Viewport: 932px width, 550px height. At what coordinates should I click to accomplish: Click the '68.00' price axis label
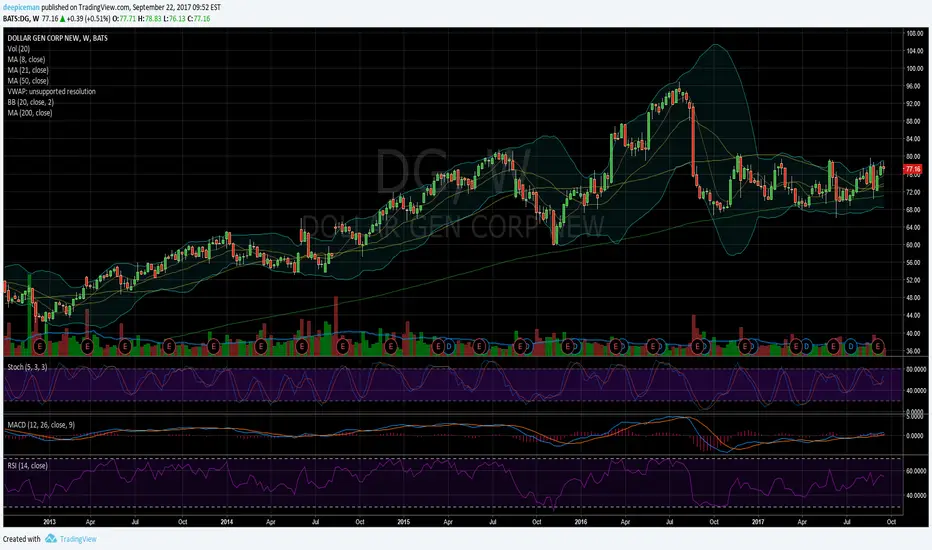pyautogui.click(x=914, y=210)
